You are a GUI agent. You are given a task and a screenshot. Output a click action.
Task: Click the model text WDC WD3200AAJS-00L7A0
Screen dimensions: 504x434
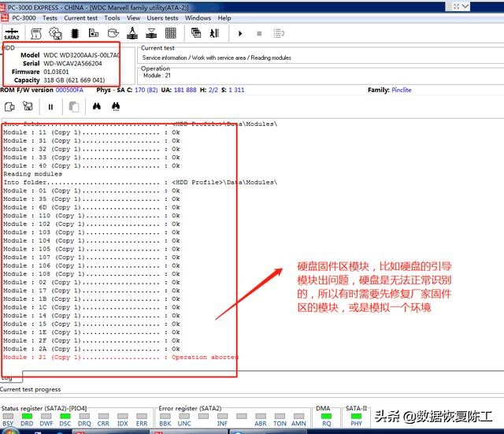coord(82,55)
